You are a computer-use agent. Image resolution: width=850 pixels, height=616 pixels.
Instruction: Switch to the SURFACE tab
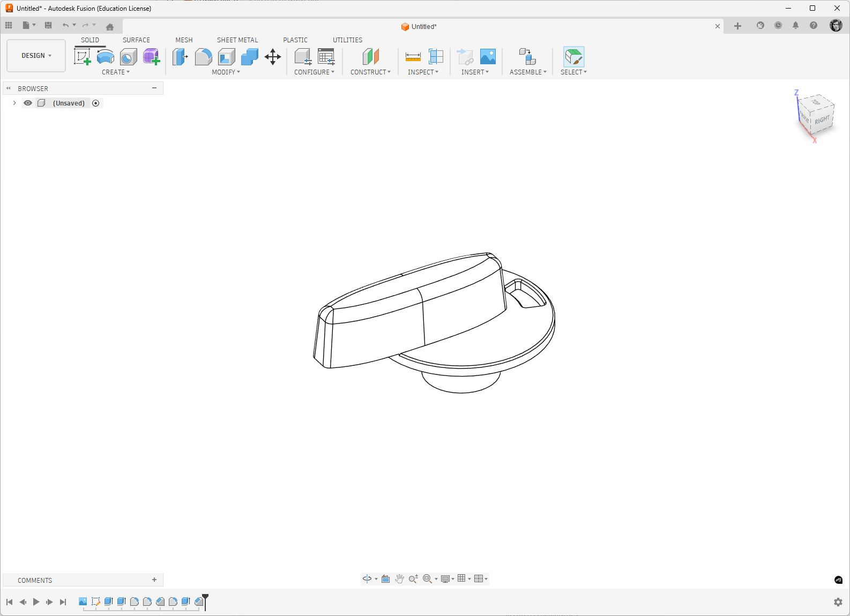coord(136,40)
